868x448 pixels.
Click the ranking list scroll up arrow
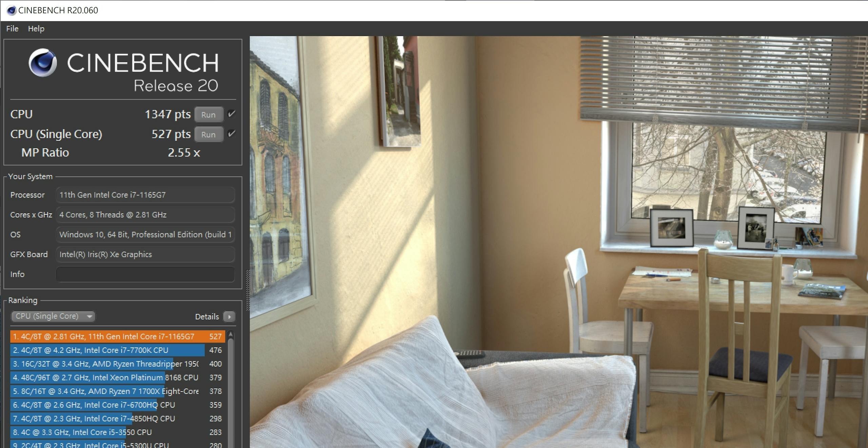point(231,334)
